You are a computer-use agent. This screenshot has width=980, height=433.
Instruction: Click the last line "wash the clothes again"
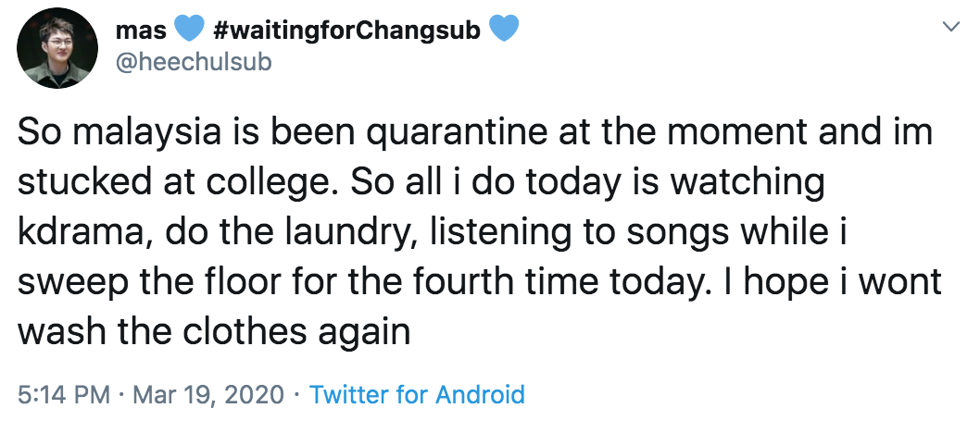tap(213, 332)
